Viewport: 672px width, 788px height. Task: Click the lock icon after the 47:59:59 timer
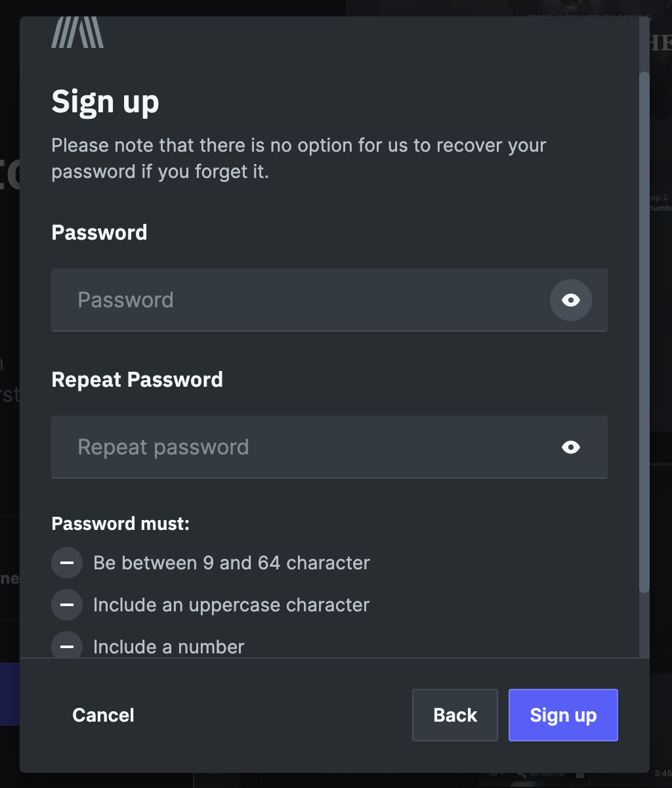coord(579,774)
